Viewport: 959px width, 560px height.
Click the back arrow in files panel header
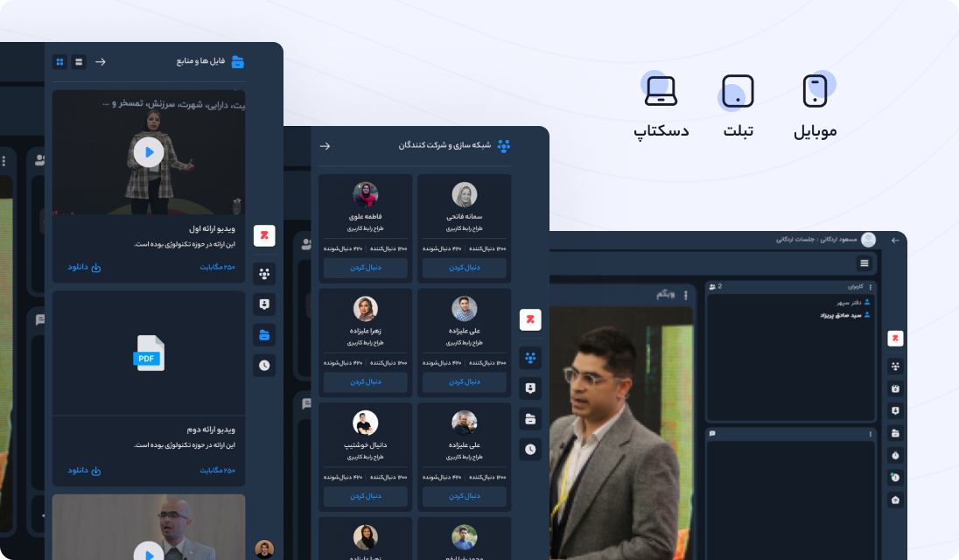(101, 62)
